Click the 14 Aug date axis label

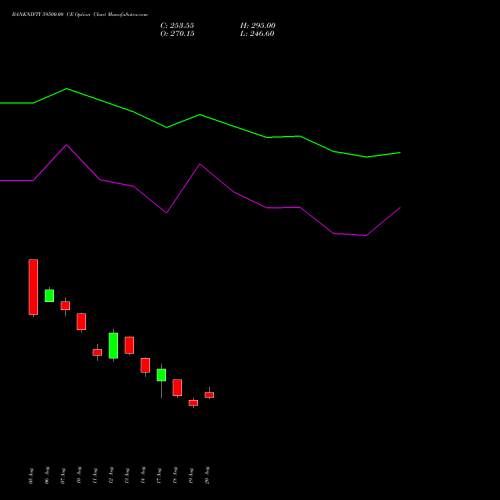(143, 475)
